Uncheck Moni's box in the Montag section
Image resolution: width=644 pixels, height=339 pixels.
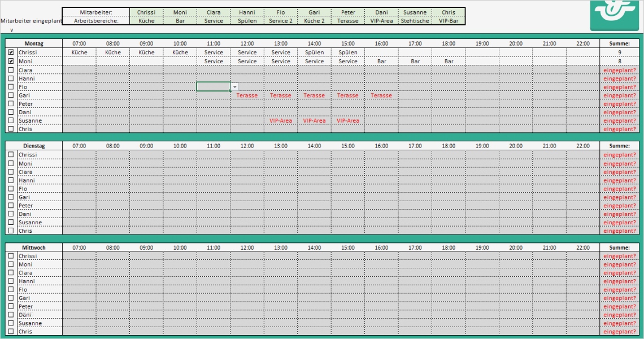coord(10,61)
